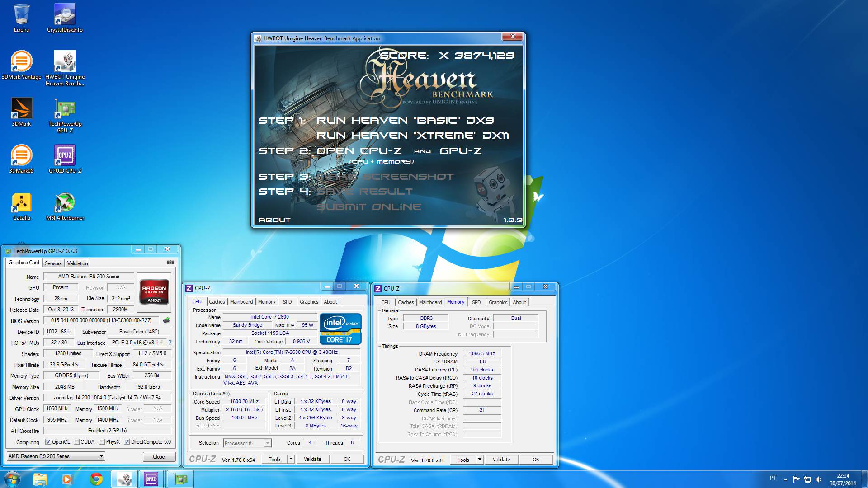
Task: Expand Tools dropdown arrow in Memory tab window
Action: (480, 460)
